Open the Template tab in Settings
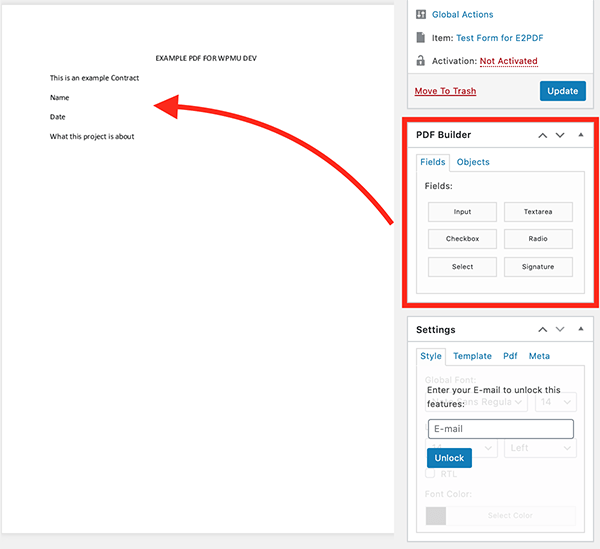The height and width of the screenshot is (549, 600). point(472,356)
